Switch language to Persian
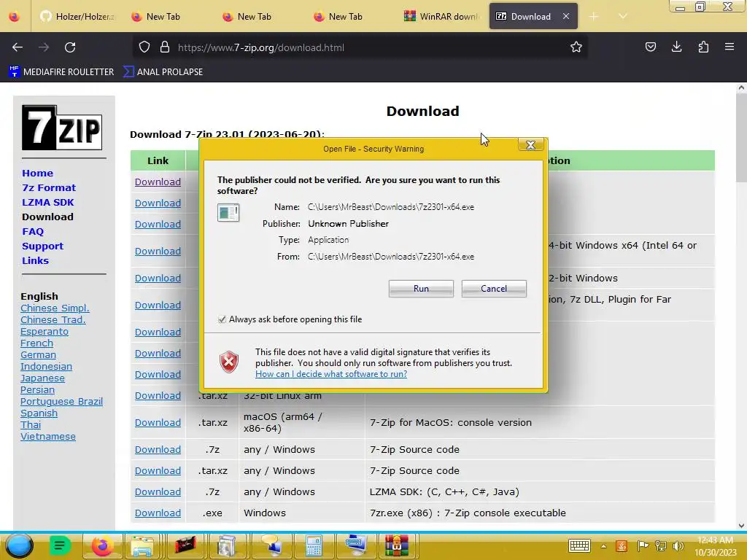Image resolution: width=747 pixels, height=560 pixels. 37,390
